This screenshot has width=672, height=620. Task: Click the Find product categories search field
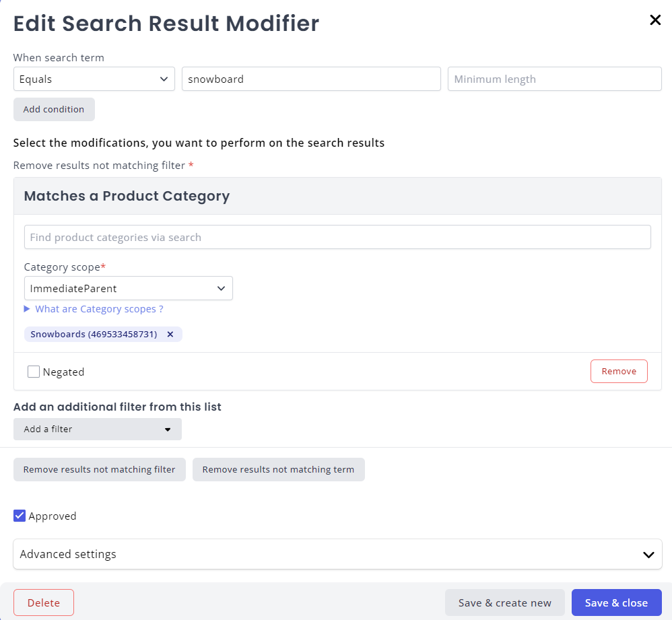[337, 237]
